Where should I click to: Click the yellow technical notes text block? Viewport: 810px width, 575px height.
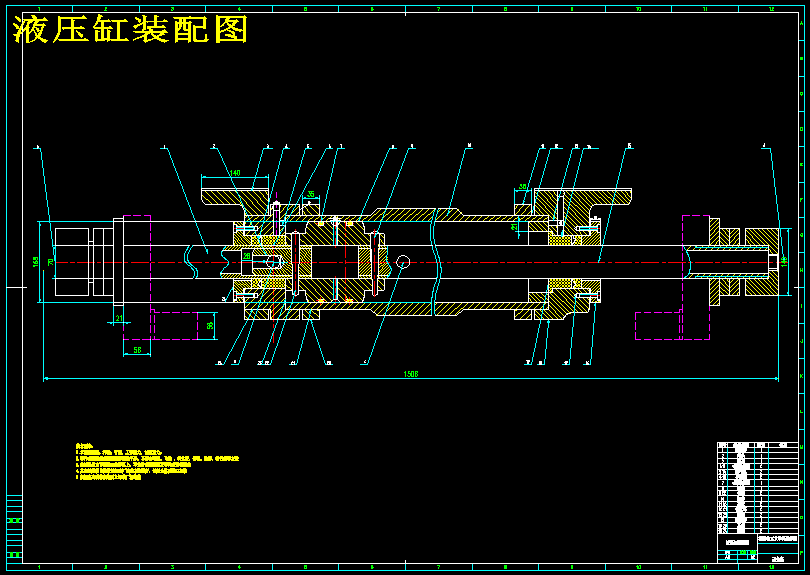point(157,461)
